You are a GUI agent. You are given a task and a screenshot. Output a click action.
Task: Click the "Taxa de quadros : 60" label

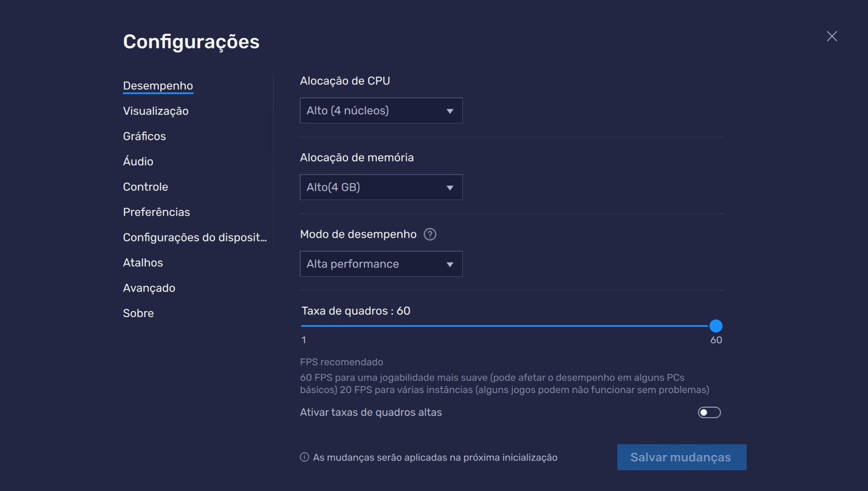356,311
